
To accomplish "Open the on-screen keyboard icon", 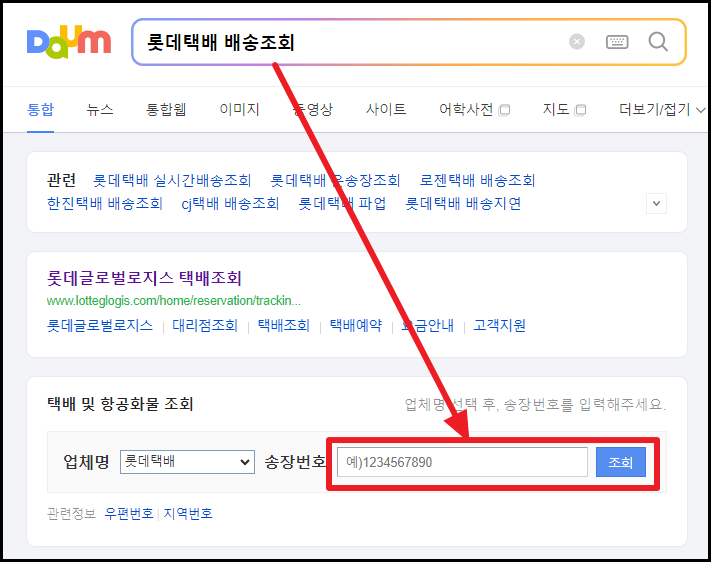I will coord(617,42).
